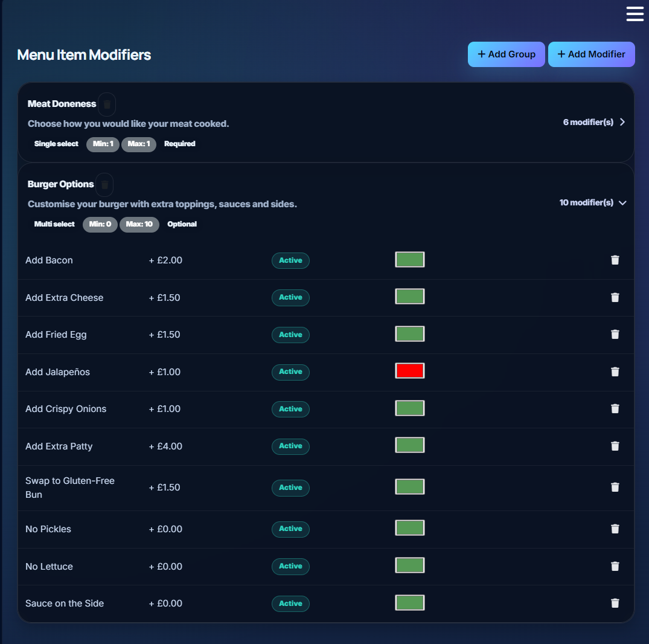Screen dimensions: 649x644
Task: Click the Single select label
Action: [56, 144]
